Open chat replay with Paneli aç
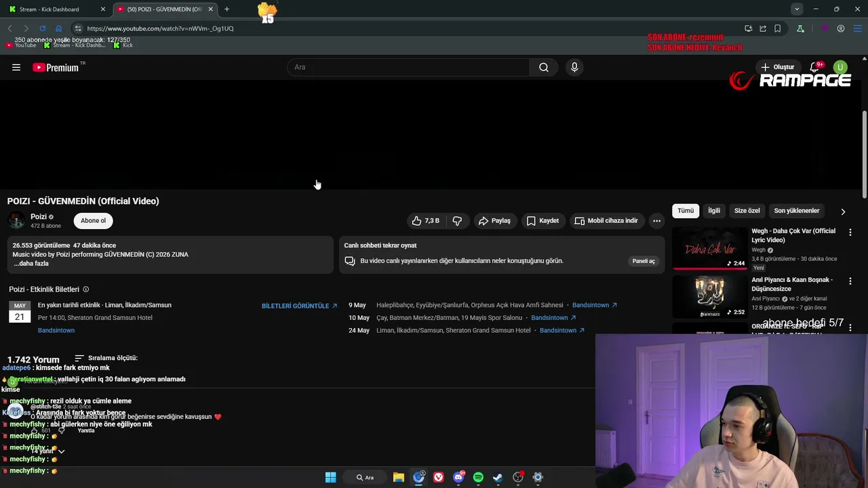 pyautogui.click(x=644, y=261)
